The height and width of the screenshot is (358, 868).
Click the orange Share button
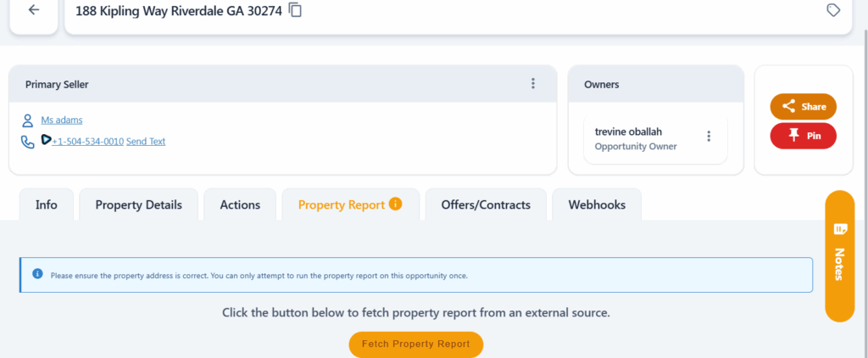pos(803,107)
